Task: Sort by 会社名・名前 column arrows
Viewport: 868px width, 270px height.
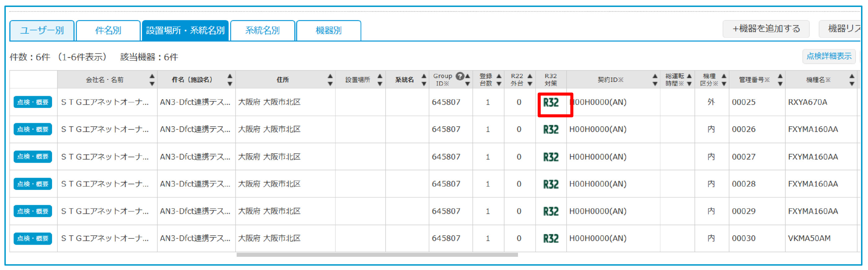Action: pos(152,80)
